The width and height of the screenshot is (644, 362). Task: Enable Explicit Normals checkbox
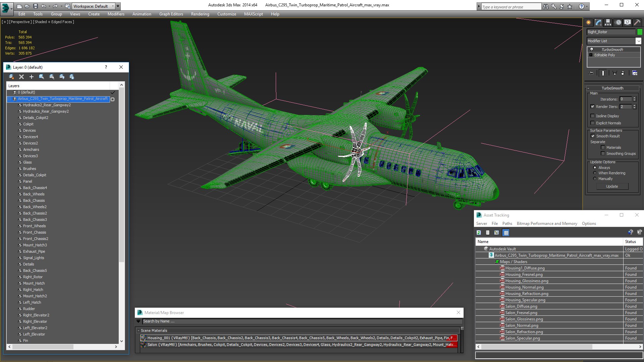pyautogui.click(x=593, y=123)
